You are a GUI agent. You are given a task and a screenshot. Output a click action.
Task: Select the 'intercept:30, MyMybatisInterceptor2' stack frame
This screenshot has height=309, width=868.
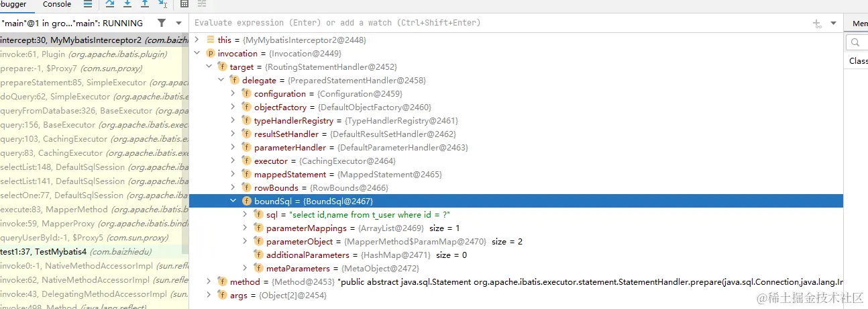[x=94, y=40]
